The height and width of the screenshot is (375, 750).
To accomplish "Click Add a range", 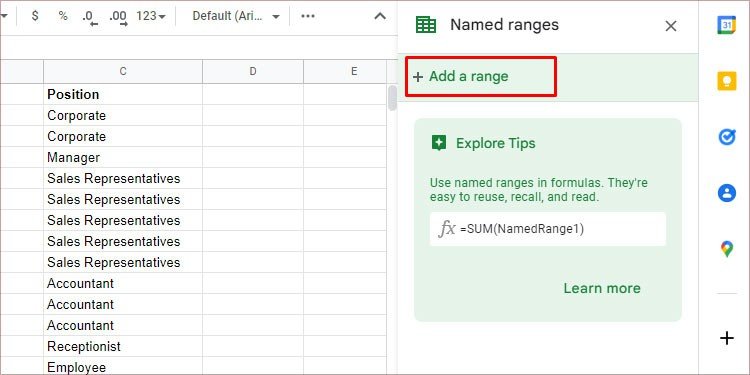I will tap(461, 77).
